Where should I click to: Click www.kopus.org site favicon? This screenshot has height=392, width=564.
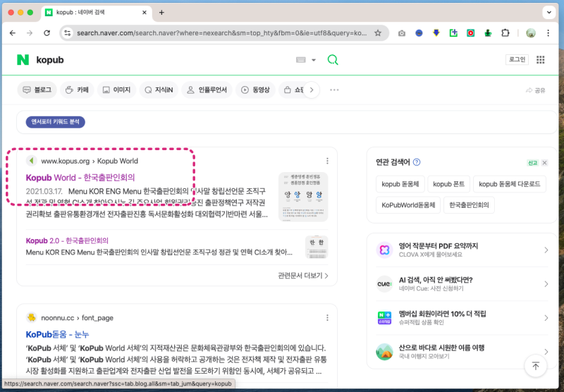pyautogui.click(x=32, y=161)
